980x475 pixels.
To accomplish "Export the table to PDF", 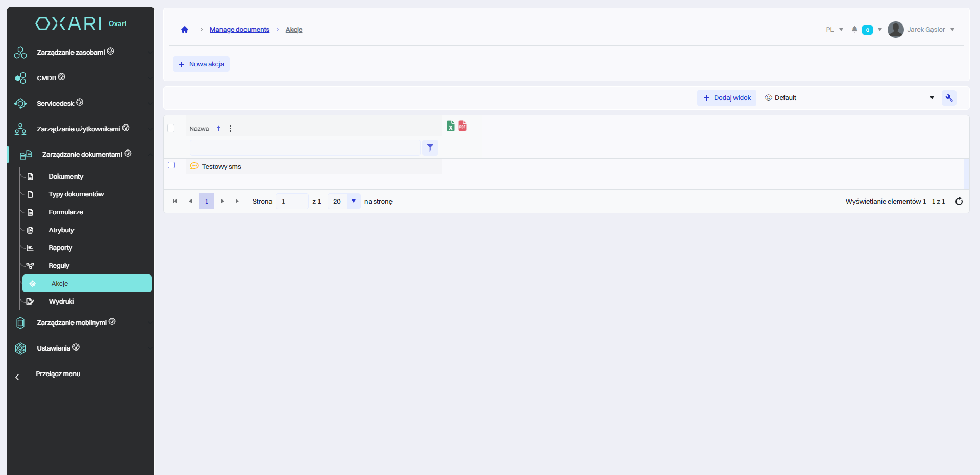I will (x=462, y=126).
